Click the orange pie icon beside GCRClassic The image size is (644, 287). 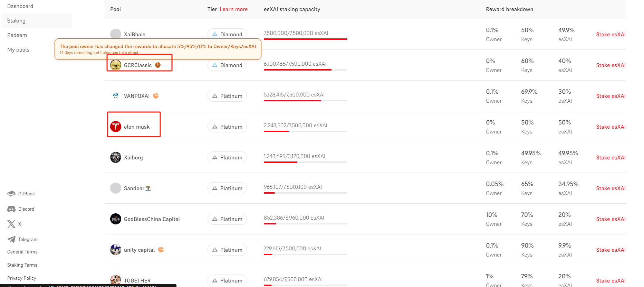(158, 65)
